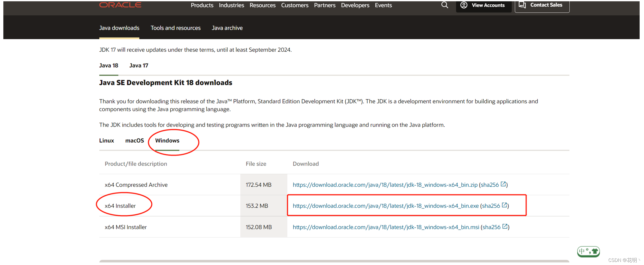Open the Partners menu
The width and height of the screenshot is (644, 265).
[x=325, y=5]
